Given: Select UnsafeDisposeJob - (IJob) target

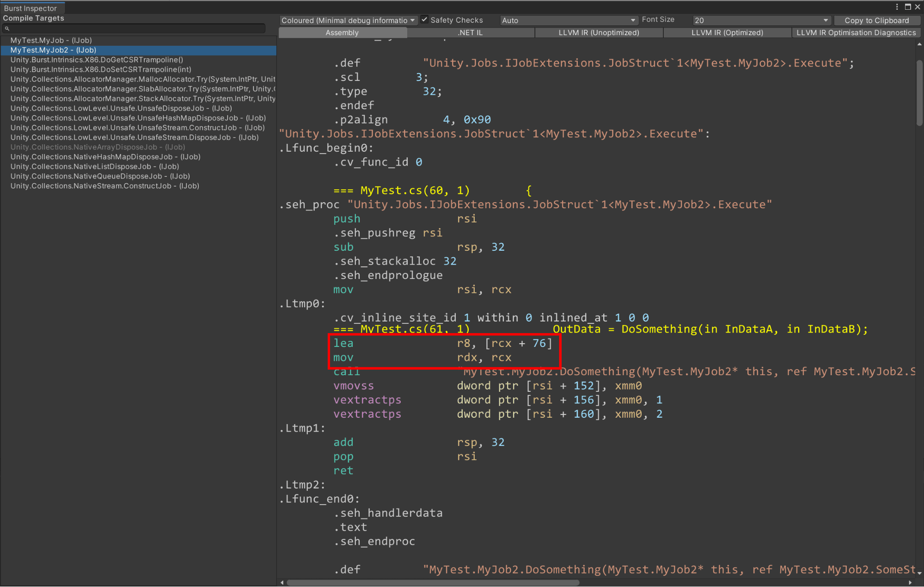Looking at the screenshot, I should pyautogui.click(x=138, y=108).
